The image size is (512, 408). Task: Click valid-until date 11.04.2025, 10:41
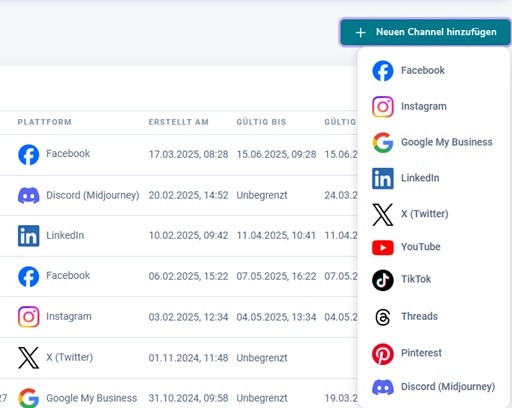[276, 235]
